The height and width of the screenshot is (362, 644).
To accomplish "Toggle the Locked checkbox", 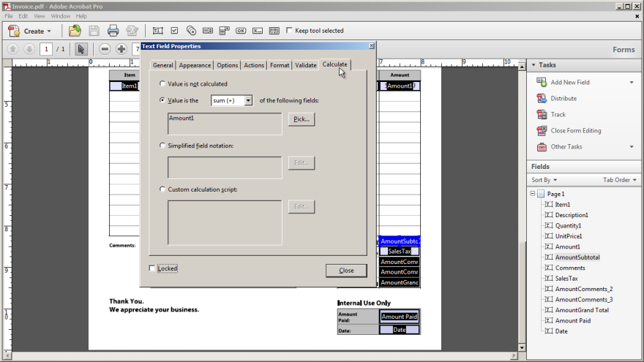I will coord(152,268).
